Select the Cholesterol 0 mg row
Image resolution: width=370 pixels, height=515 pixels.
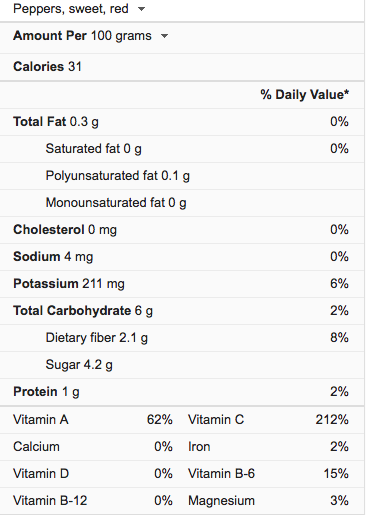(182, 230)
